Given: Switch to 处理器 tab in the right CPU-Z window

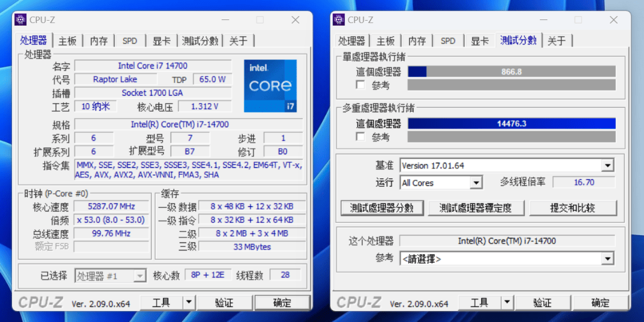Looking at the screenshot, I should pos(351,41).
